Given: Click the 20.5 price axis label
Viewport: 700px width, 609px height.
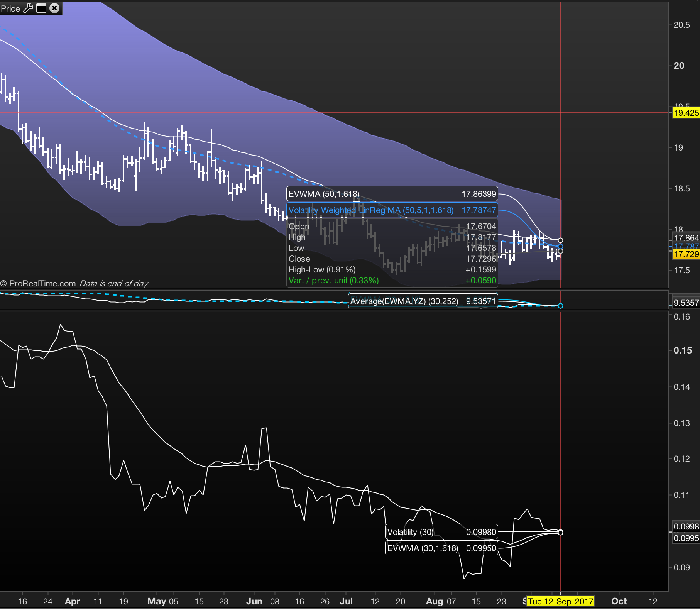Looking at the screenshot, I should 681,25.
